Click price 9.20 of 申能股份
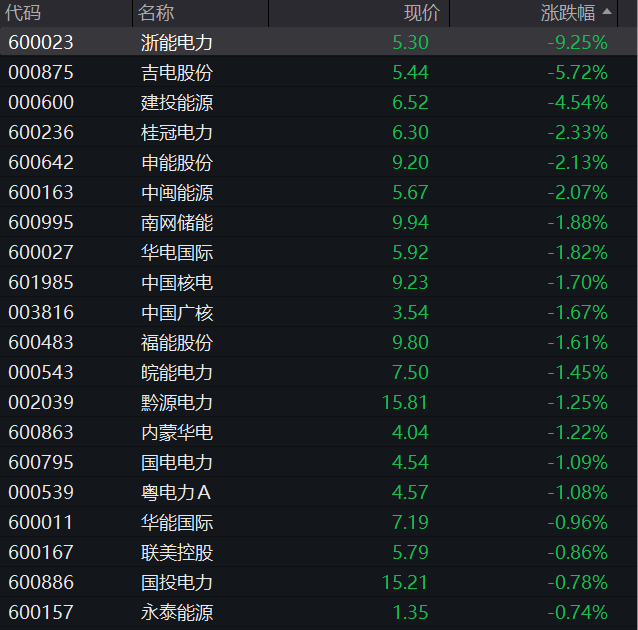The width and height of the screenshot is (638, 630). [x=410, y=162]
